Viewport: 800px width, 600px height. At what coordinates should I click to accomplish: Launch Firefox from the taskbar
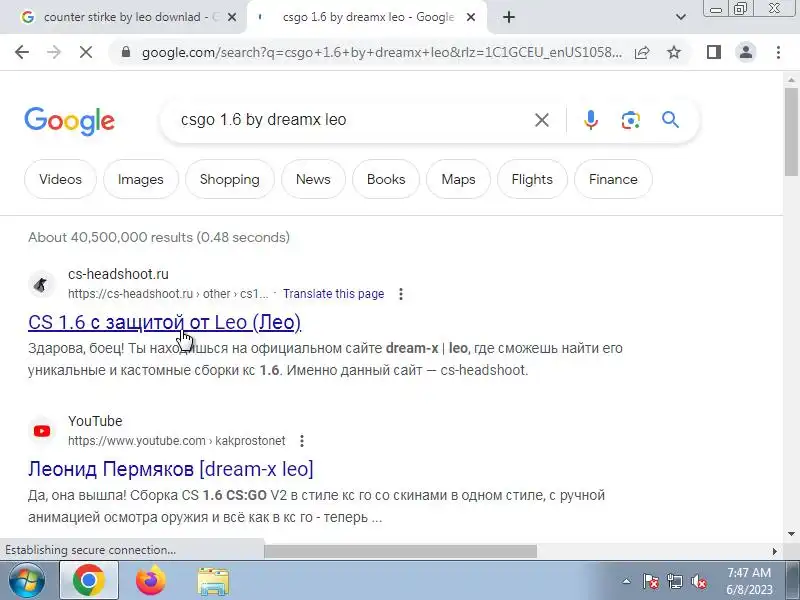[151, 581]
